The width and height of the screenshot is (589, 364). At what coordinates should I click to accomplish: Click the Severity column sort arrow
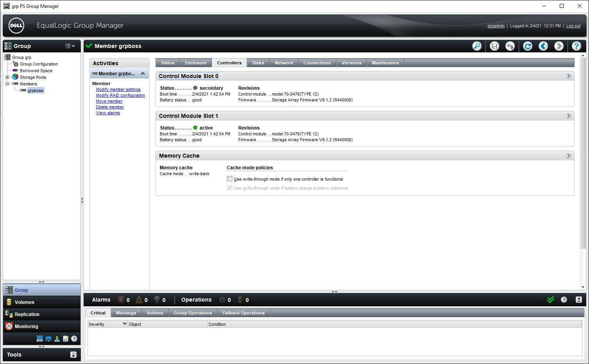pyautogui.click(x=125, y=324)
